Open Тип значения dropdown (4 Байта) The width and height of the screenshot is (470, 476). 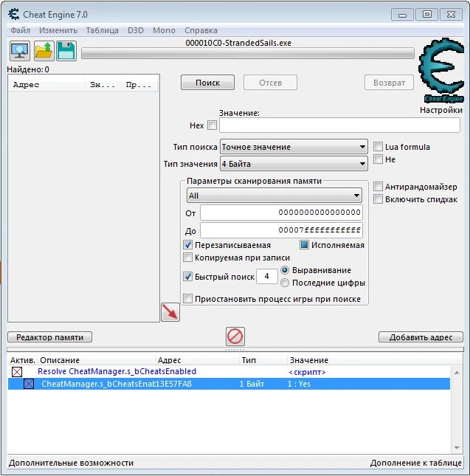[x=294, y=164]
